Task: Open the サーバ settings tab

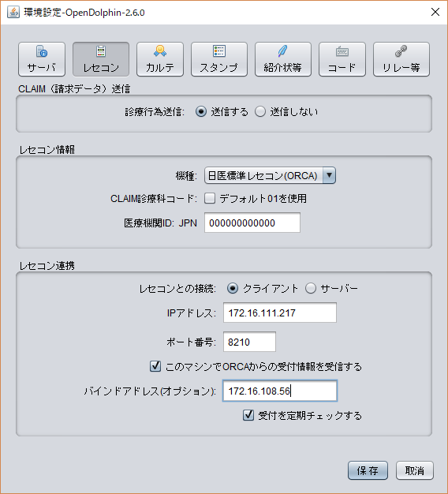Action: click(42, 59)
